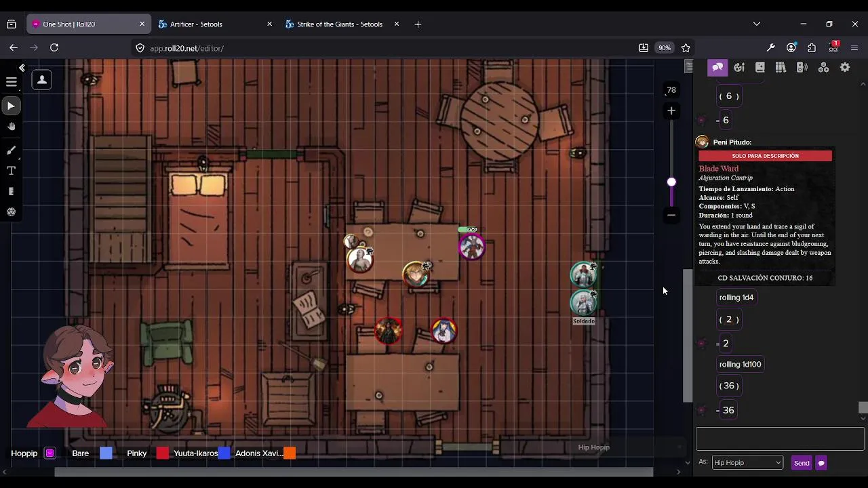The height and width of the screenshot is (488, 868).
Task: Open the Jukebox speaker tab
Action: (802, 67)
